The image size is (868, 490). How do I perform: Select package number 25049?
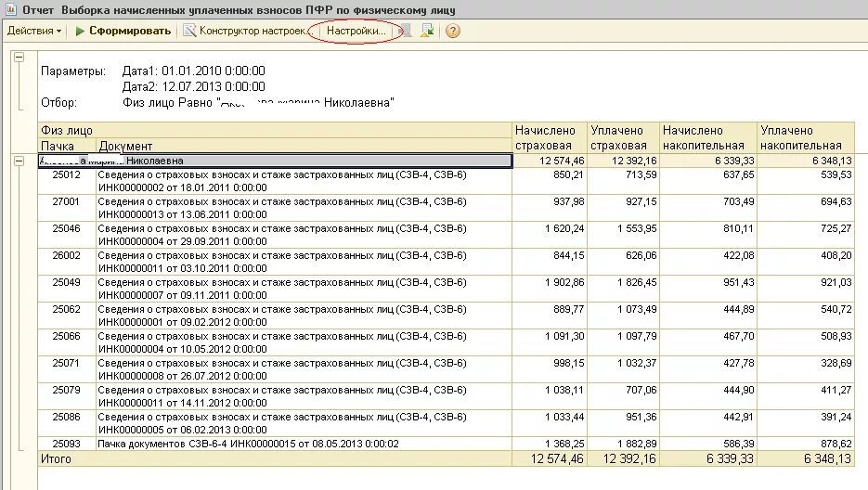point(67,282)
